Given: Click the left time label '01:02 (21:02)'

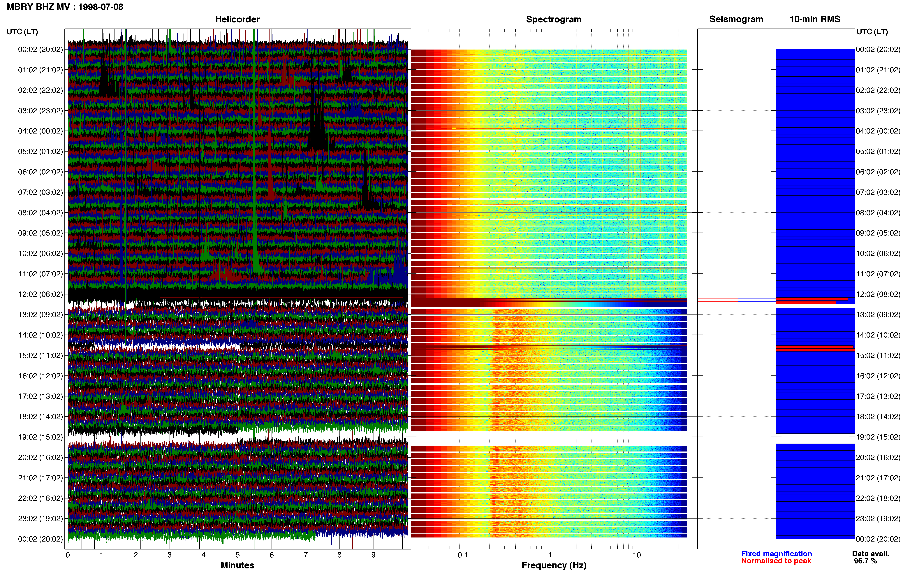Looking at the screenshot, I should click(x=40, y=70).
